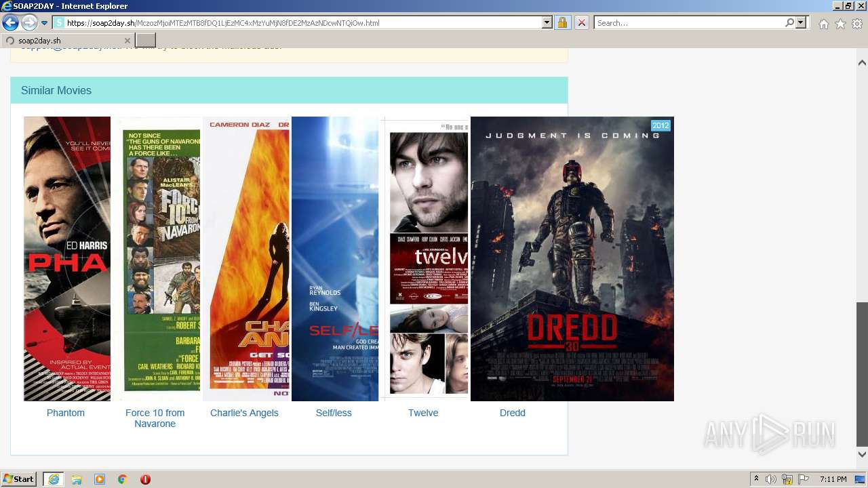Follow the Phantom title link
Image resolution: width=868 pixels, height=488 pixels.
point(66,413)
